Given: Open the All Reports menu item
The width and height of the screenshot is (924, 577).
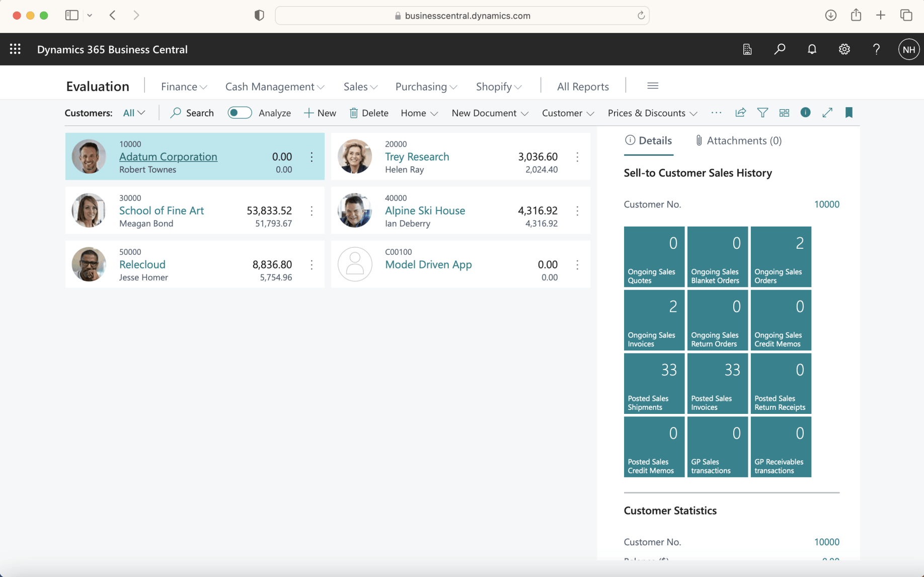Looking at the screenshot, I should click(583, 87).
